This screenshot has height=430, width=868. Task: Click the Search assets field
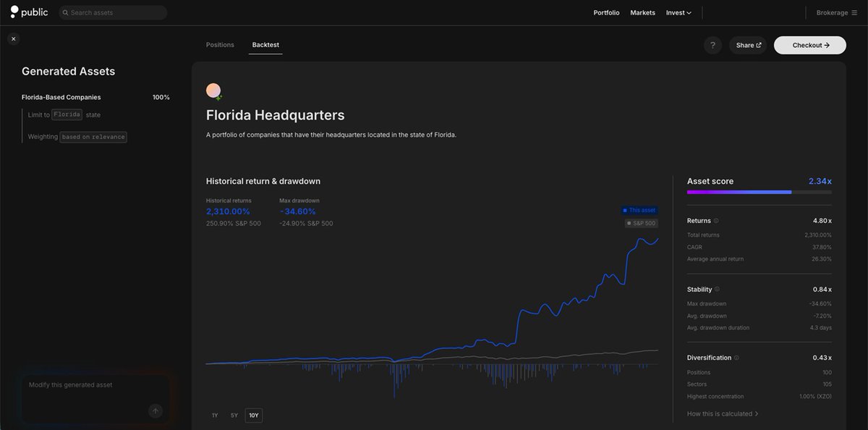click(112, 12)
